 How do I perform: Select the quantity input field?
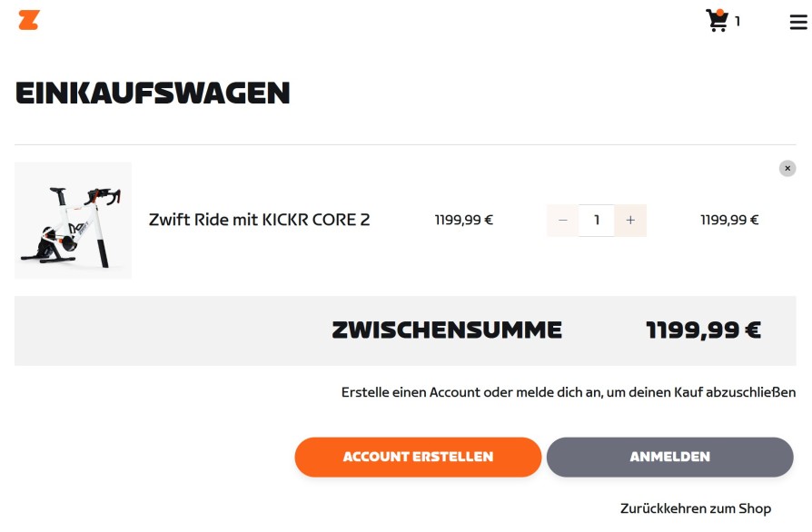(x=597, y=220)
